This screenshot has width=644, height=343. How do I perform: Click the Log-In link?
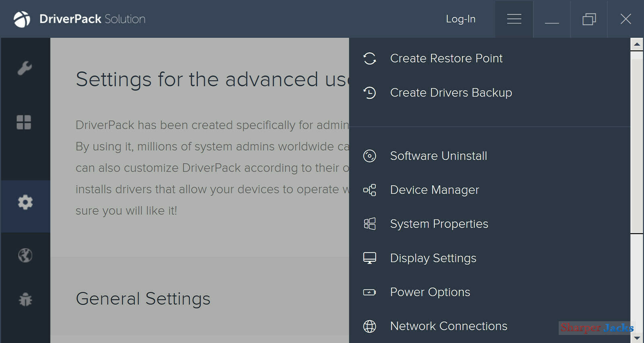pos(460,19)
